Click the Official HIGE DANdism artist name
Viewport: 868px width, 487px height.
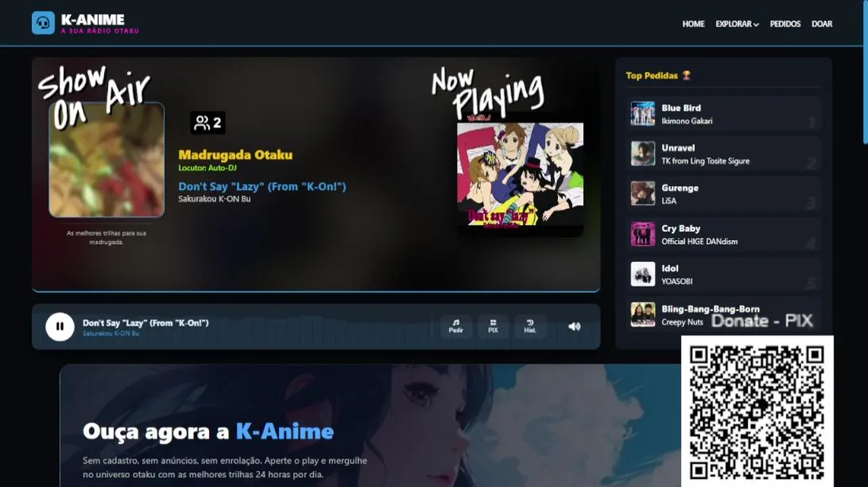click(x=700, y=241)
